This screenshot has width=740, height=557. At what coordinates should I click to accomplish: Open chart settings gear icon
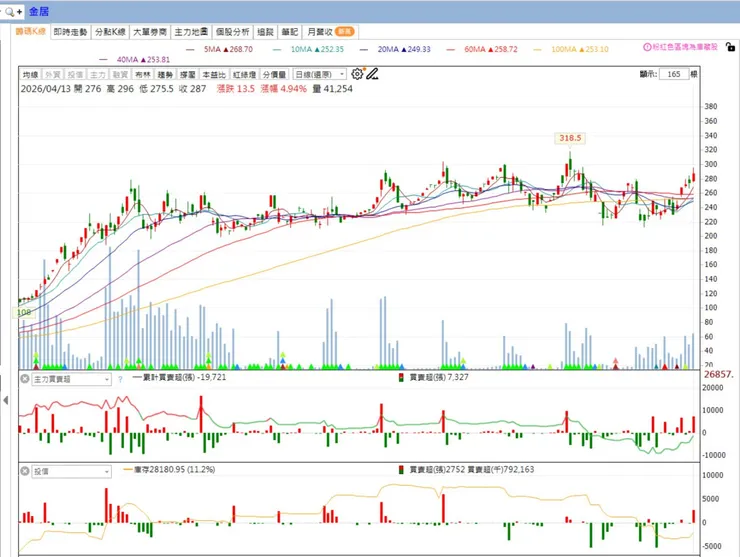tap(357, 74)
